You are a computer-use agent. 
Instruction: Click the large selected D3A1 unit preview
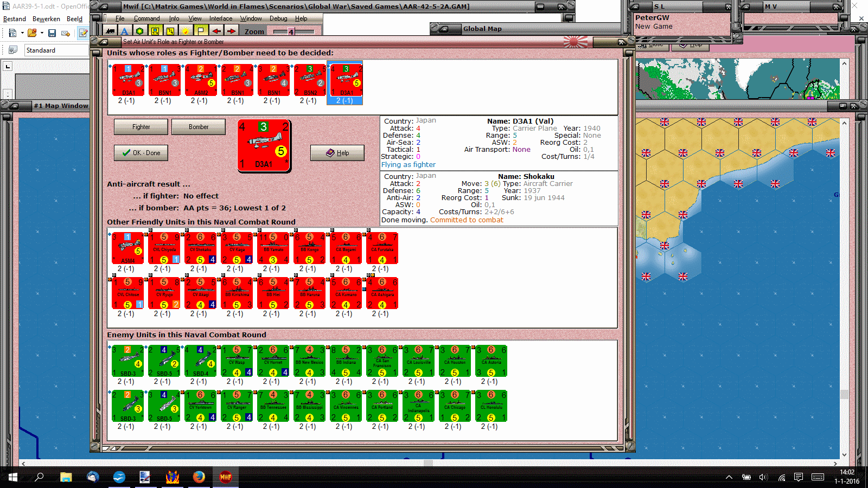(x=264, y=146)
